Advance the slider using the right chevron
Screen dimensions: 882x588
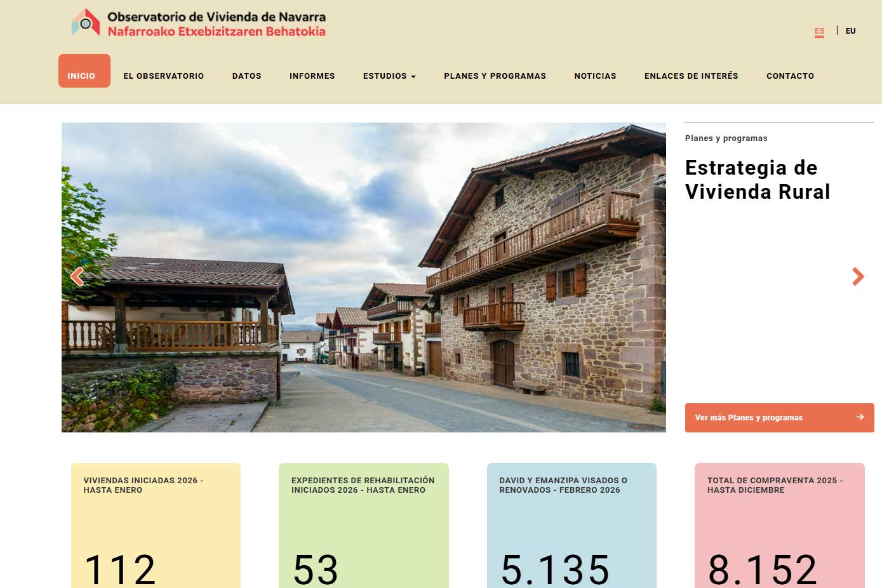click(859, 276)
